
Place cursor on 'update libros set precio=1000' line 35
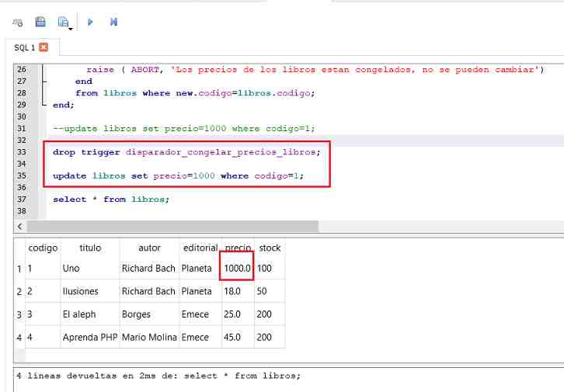tap(178, 176)
